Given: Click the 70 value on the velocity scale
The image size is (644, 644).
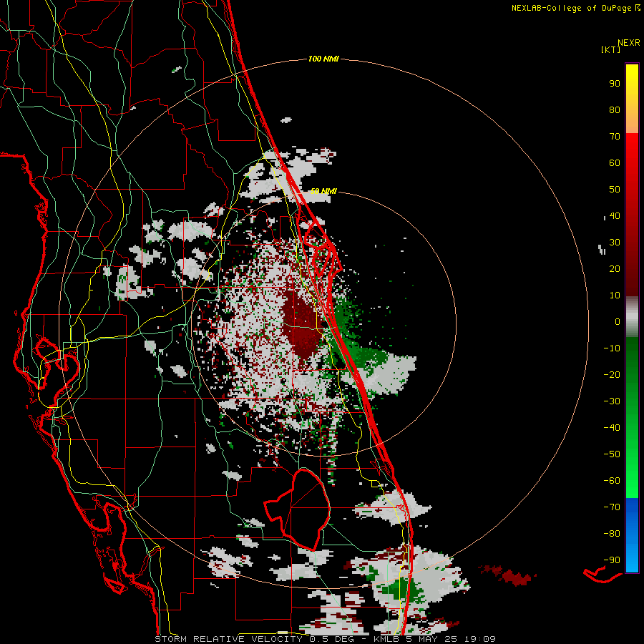Looking at the screenshot, I should click(x=615, y=137).
